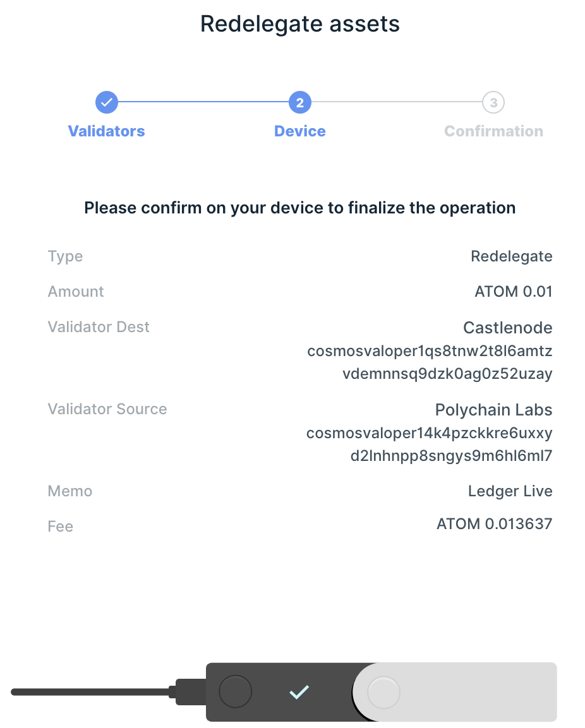Click the Polychain Labs validator name
The image size is (585, 728).
(493, 410)
